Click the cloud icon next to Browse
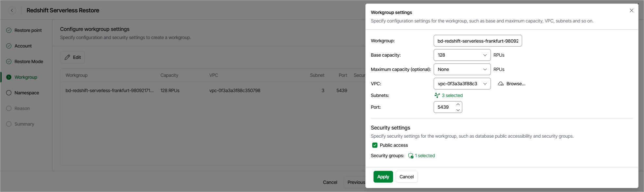 point(501,84)
